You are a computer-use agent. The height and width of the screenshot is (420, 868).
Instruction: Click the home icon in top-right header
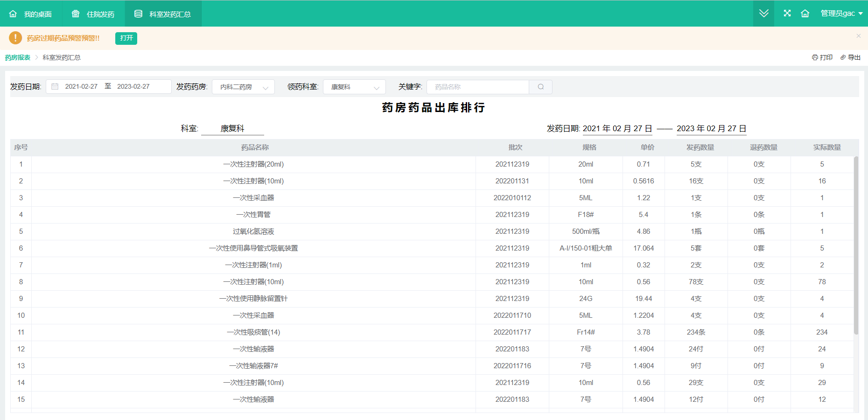coord(805,14)
